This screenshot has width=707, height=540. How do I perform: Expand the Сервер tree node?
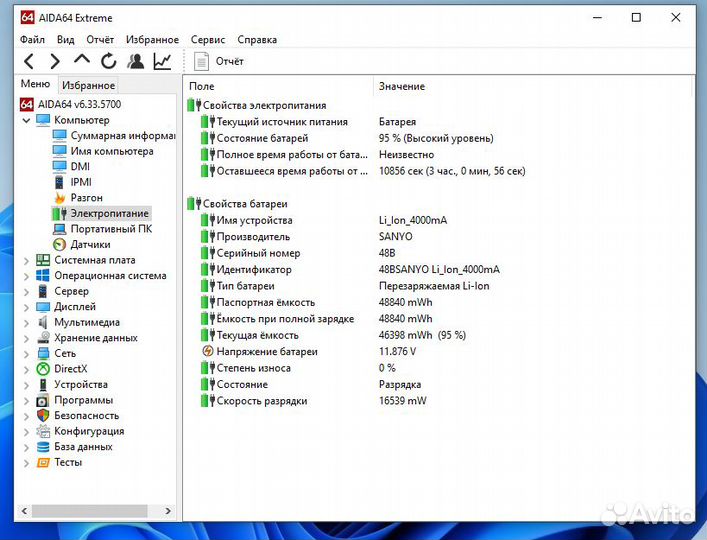[x=26, y=292]
